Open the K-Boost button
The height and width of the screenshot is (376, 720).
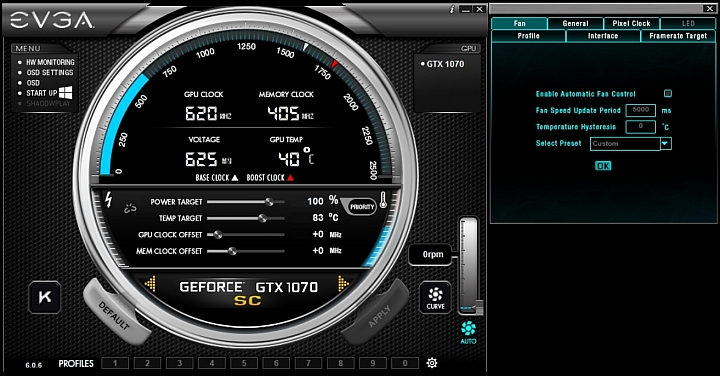pyautogui.click(x=45, y=297)
